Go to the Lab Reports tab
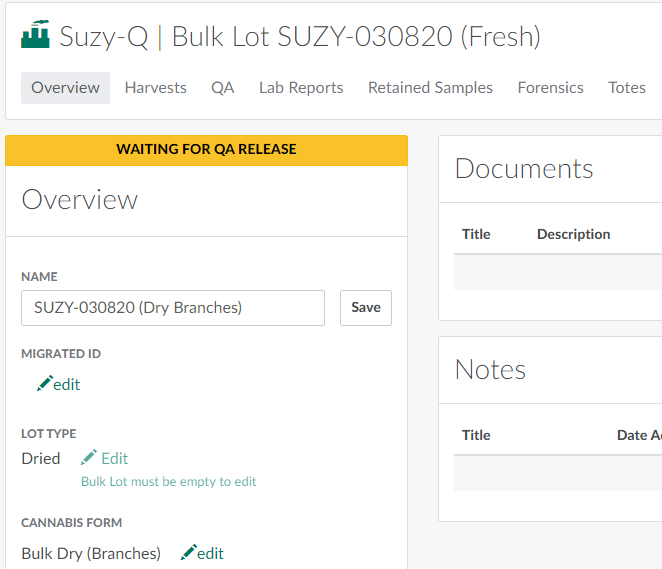 [x=301, y=88]
